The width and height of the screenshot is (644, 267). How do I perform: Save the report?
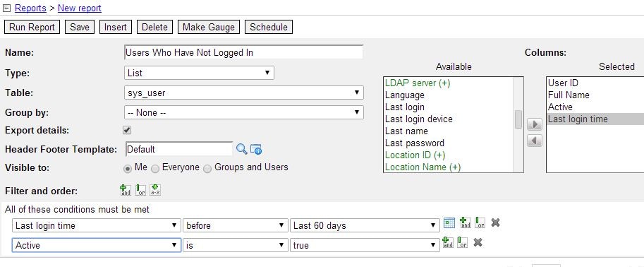coord(79,27)
